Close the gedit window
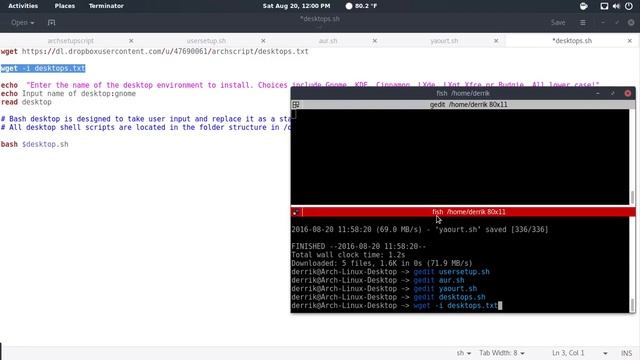This screenshot has width=640, height=360. pyautogui.click(x=631, y=23)
